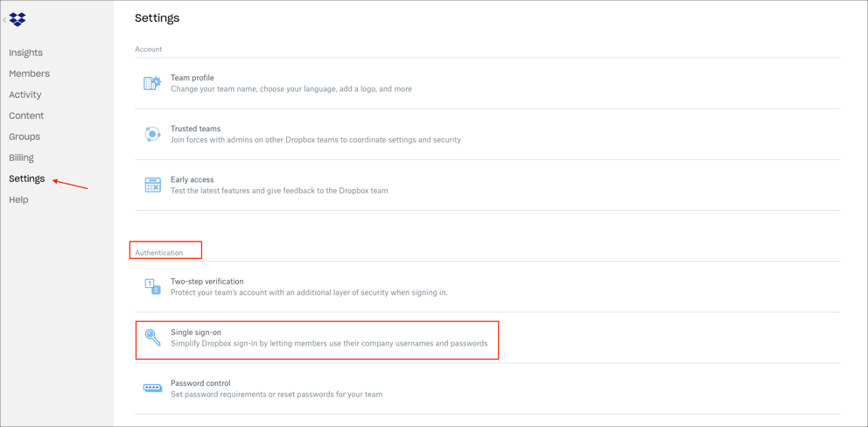Image resolution: width=868 pixels, height=427 pixels.
Task: Click the Early access calendar icon
Action: click(x=152, y=185)
